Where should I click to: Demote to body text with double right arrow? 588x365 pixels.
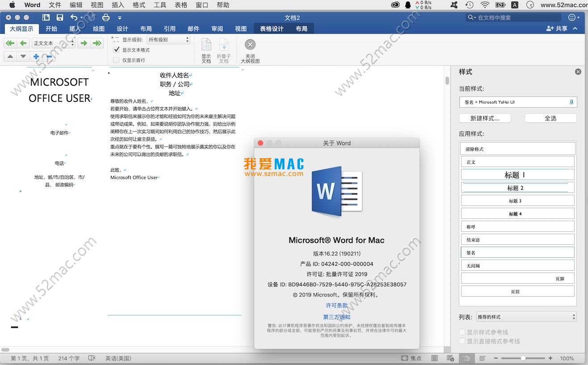point(97,43)
